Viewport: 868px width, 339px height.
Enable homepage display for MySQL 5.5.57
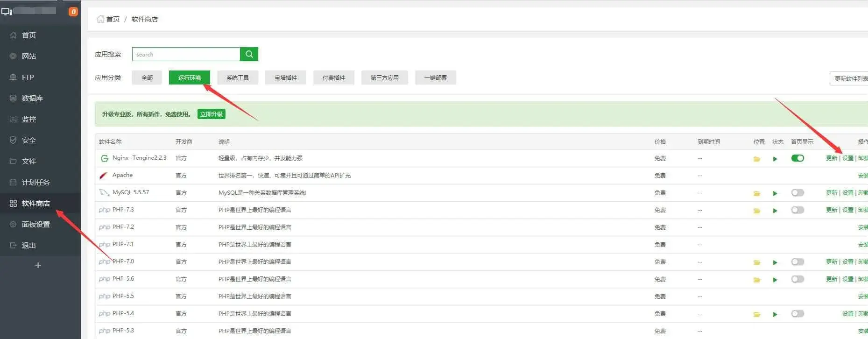(797, 193)
